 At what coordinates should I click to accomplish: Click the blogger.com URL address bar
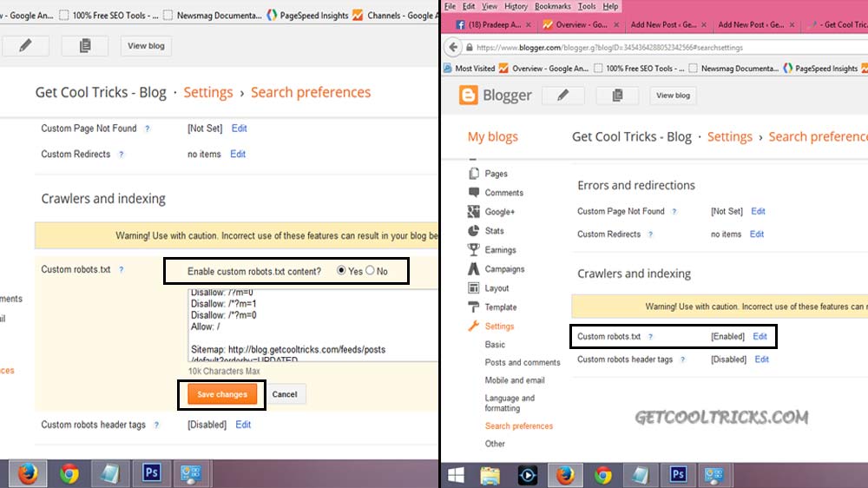pyautogui.click(x=664, y=48)
